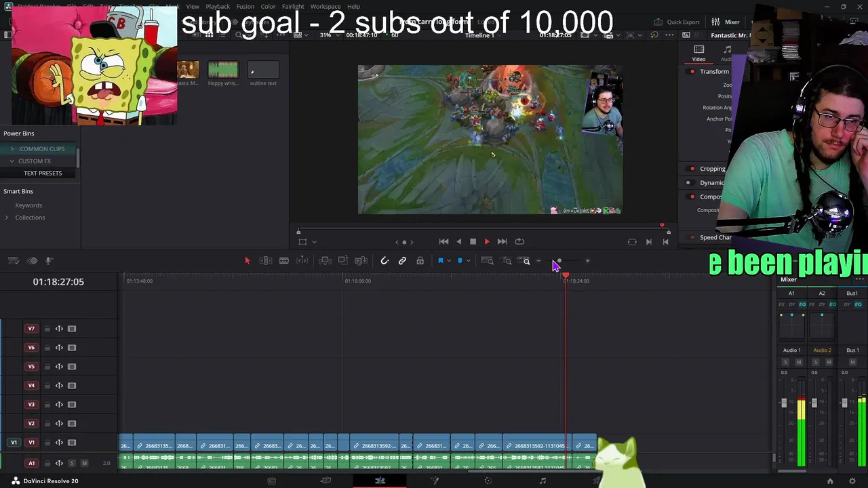Click the Insert Clip toolbar icon
This screenshot has height=488, width=868.
(325, 261)
